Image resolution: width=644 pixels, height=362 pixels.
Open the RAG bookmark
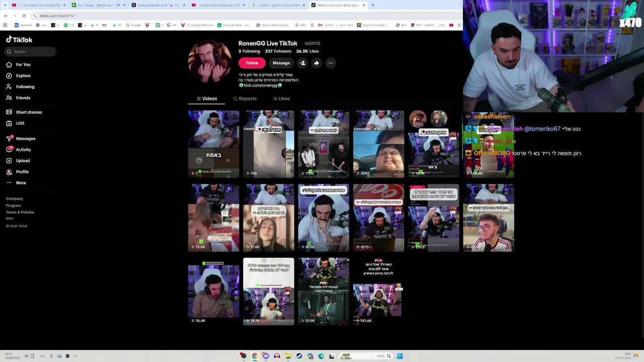(300, 25)
